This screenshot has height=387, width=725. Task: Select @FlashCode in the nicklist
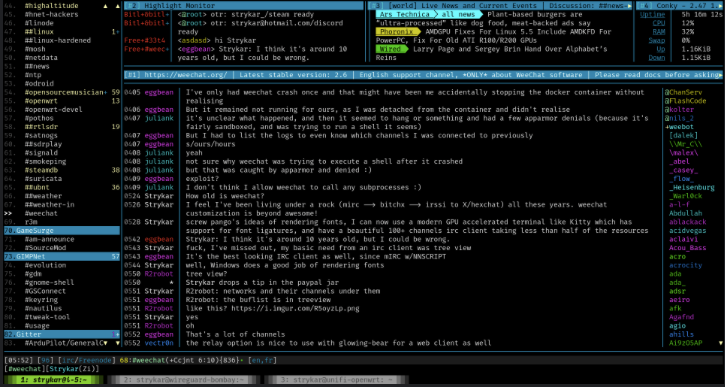coord(686,101)
